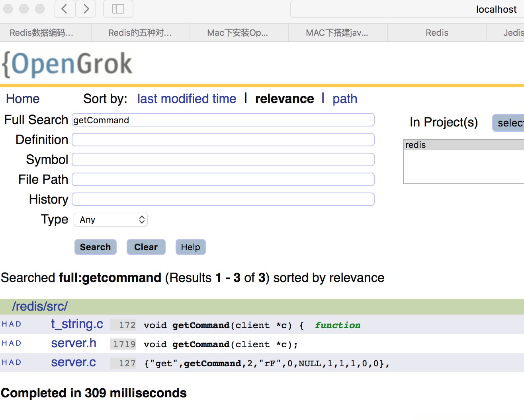Screen dimensions: 524x420
Task: Open annotate (A) for server.c
Action: tap(11, 362)
